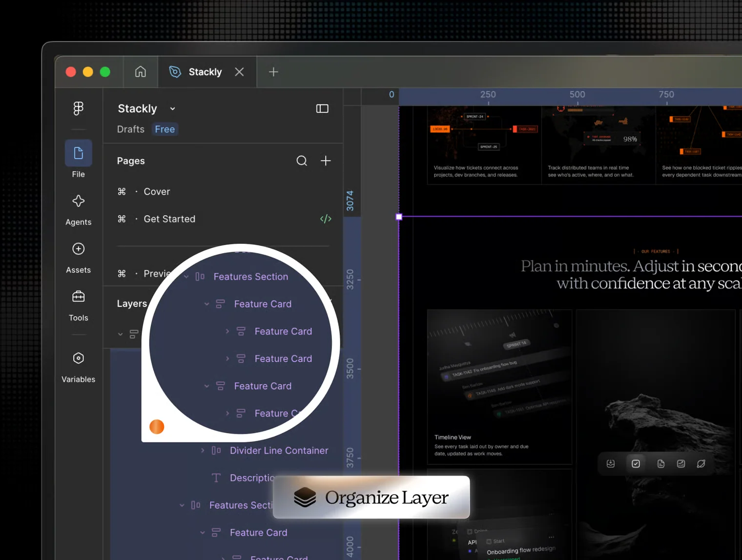742x560 pixels.
Task: Click the OUR FEATURES label
Action: tap(656, 252)
